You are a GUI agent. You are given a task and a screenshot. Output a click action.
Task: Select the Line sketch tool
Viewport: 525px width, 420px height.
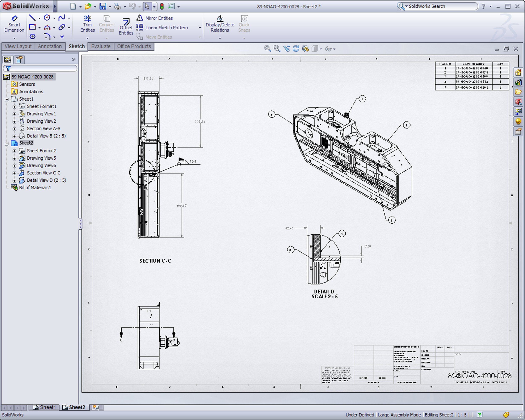(x=32, y=18)
